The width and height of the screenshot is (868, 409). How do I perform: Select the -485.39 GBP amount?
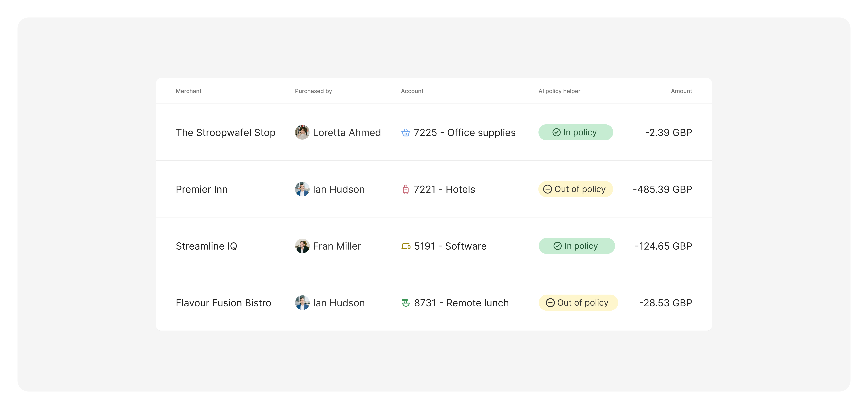click(x=662, y=189)
